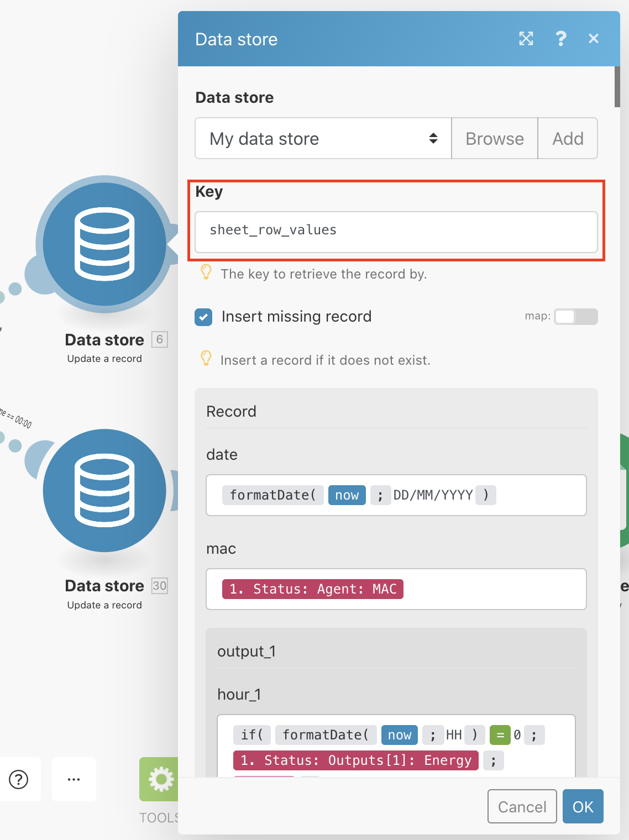Expand the Data store dialog to fullscreen

tap(526, 39)
